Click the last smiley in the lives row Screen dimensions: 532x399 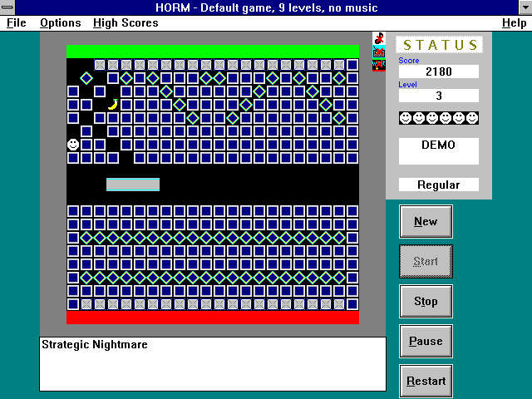pos(472,118)
